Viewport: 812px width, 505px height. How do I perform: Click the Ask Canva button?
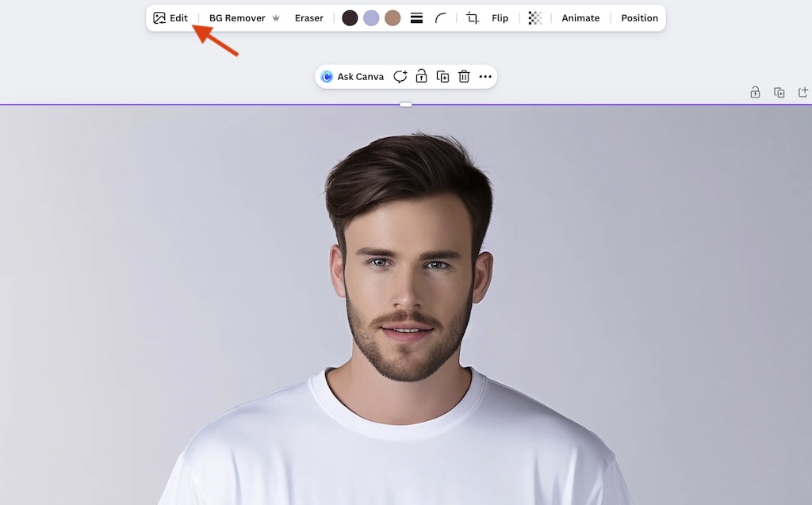click(352, 76)
